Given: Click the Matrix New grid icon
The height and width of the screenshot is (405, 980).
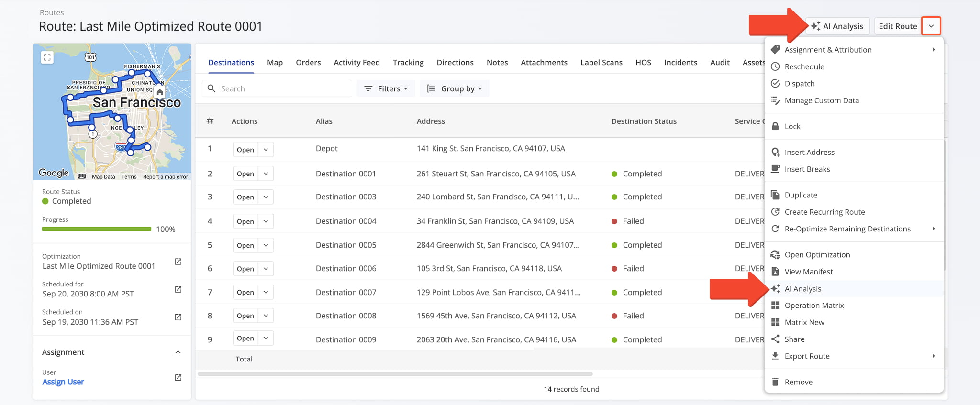Looking at the screenshot, I should tap(775, 322).
